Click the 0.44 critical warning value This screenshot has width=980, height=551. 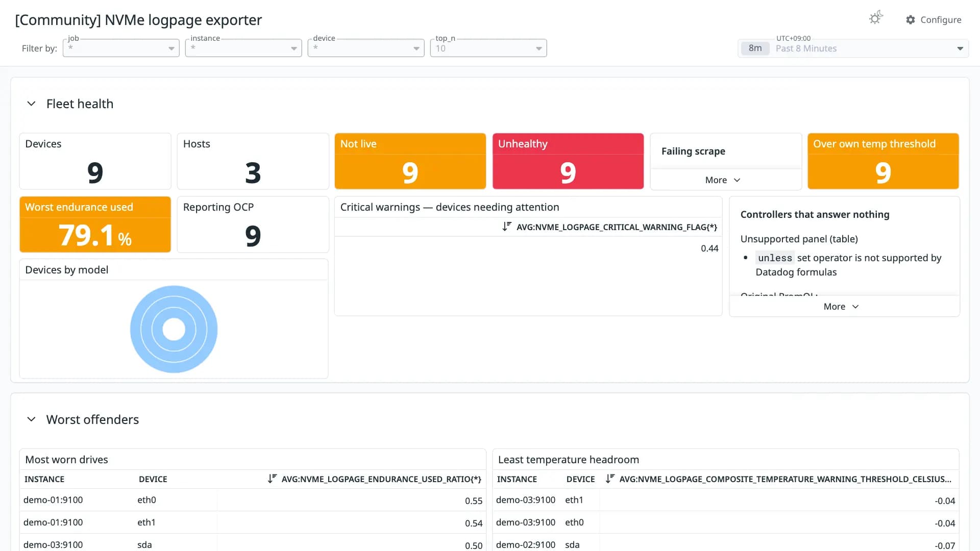[709, 248]
